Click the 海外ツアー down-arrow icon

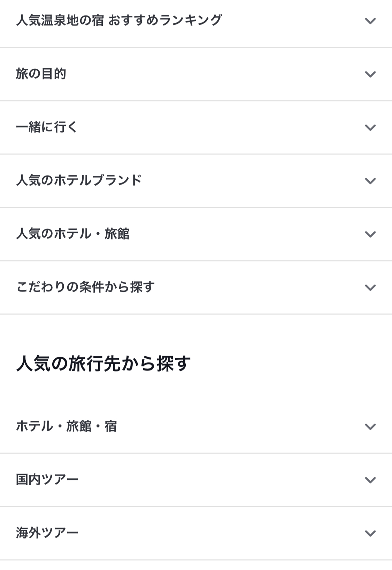[x=370, y=533]
